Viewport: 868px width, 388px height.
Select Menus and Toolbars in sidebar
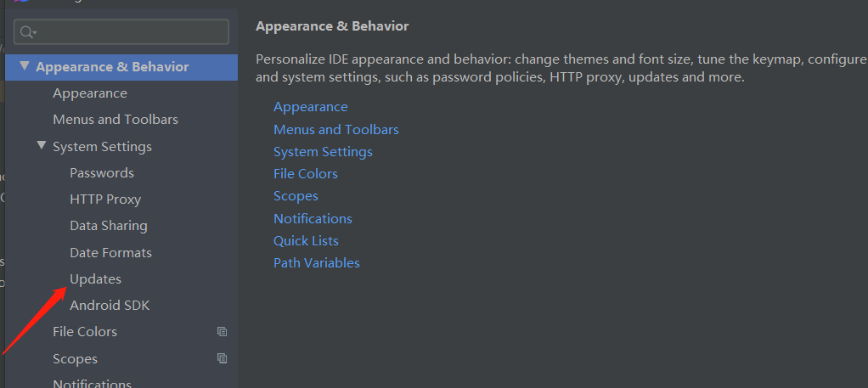[x=116, y=120]
